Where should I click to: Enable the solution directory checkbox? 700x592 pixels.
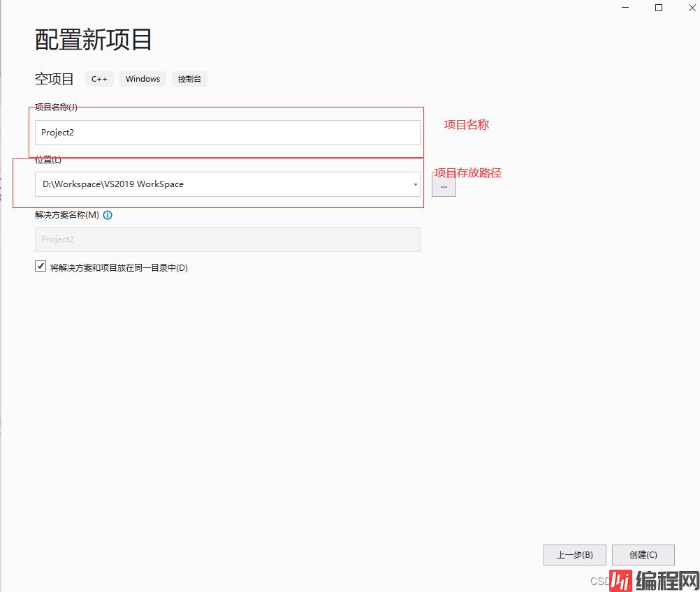pos(40,265)
